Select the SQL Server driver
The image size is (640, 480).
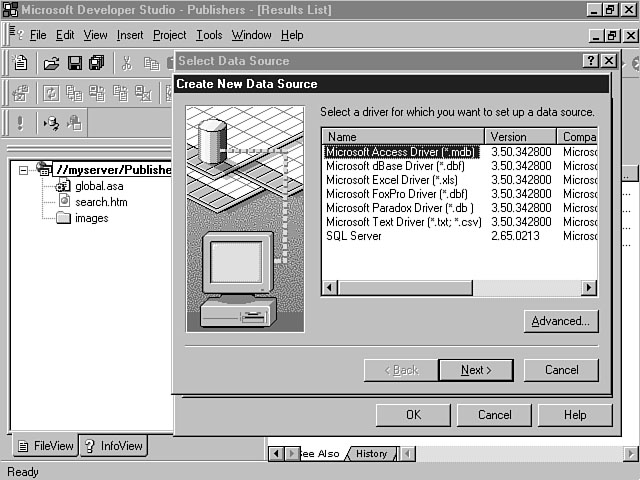(353, 236)
